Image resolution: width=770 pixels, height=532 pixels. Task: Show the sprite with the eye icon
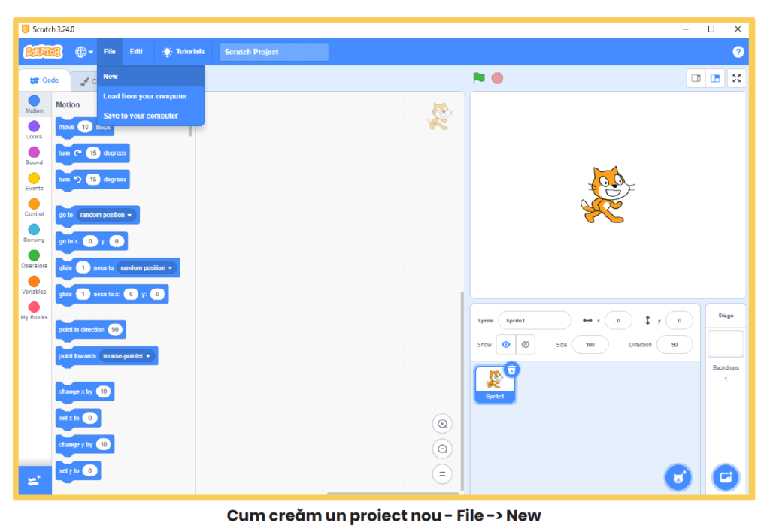pyautogui.click(x=506, y=345)
